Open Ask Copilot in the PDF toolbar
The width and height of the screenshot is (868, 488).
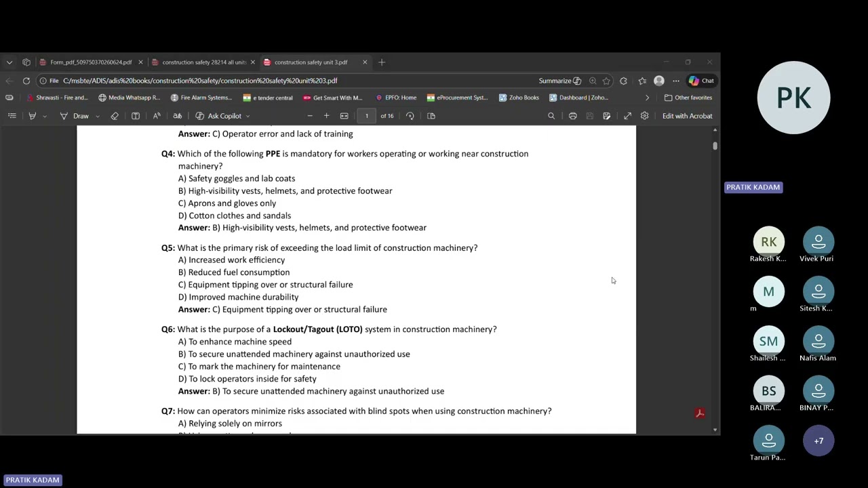[x=218, y=116]
